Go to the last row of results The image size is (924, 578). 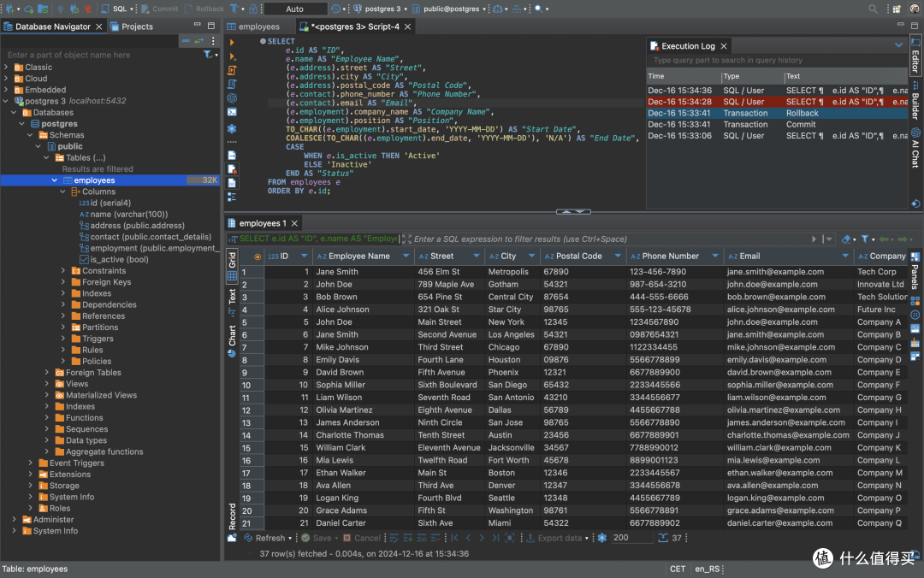pos(495,538)
